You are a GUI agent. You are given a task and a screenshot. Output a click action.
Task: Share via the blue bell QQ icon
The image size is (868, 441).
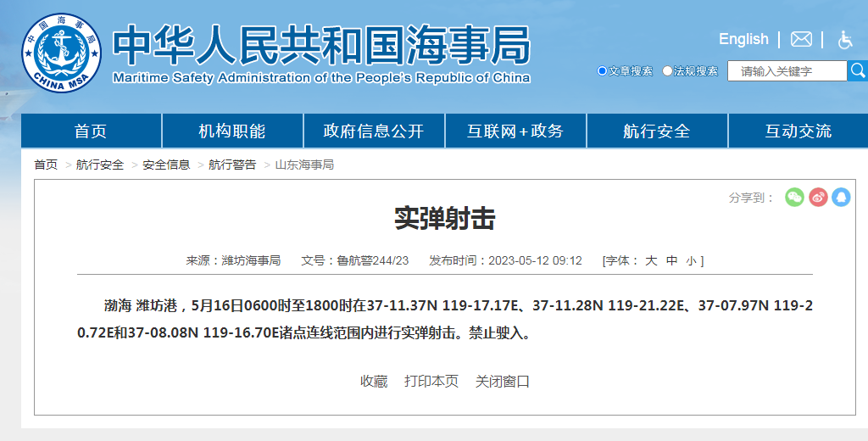click(841, 198)
